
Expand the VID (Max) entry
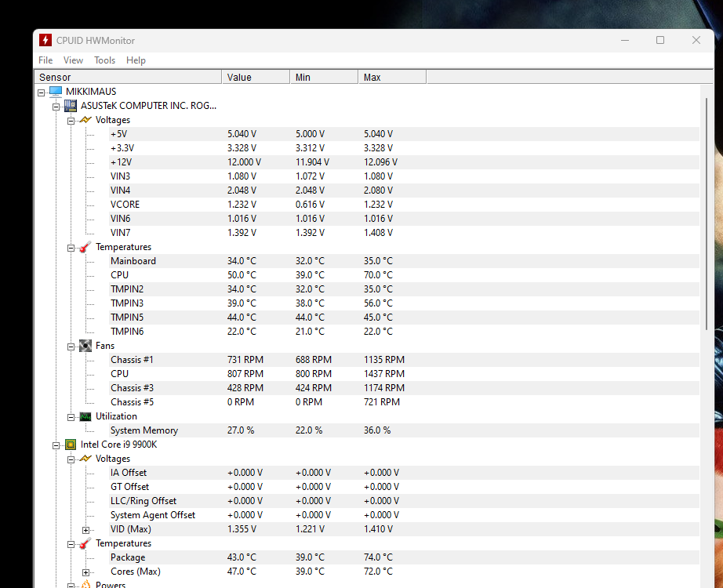pos(85,530)
